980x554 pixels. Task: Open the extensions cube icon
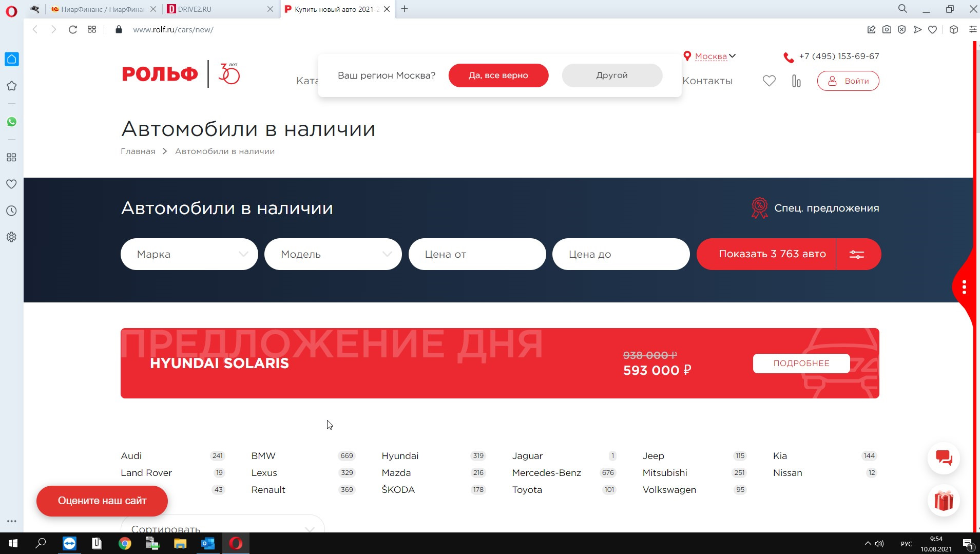(x=954, y=29)
